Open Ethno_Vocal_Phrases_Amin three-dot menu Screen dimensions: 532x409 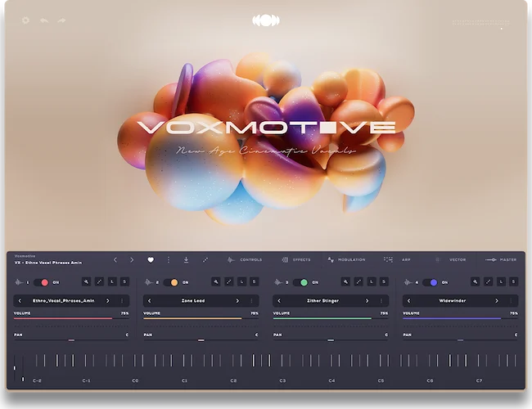(x=122, y=301)
